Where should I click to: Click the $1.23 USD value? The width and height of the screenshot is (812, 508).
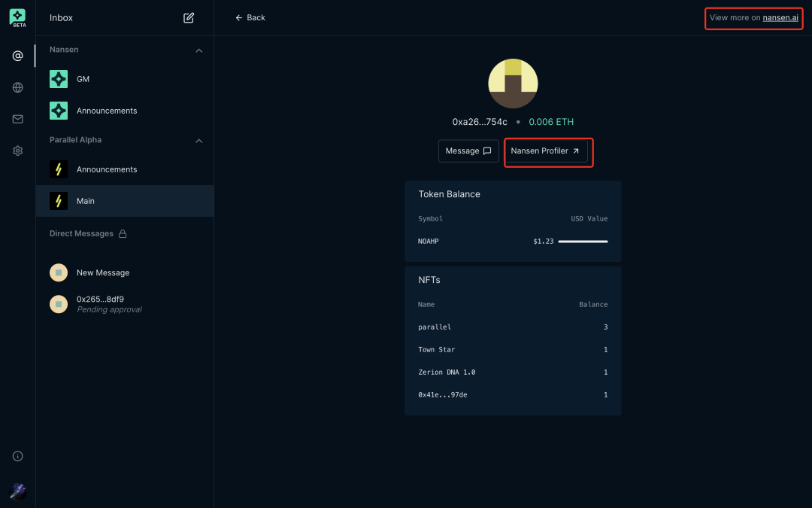pos(544,242)
